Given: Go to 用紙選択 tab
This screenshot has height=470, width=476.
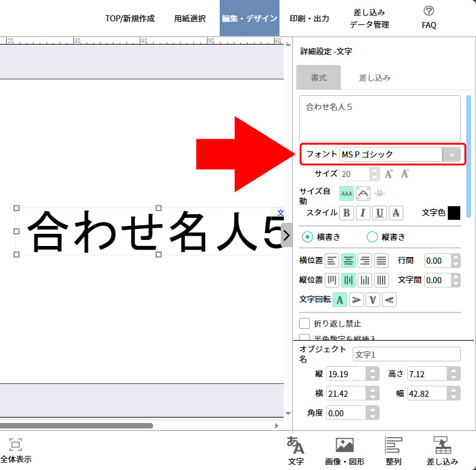Looking at the screenshot, I should click(190, 18).
